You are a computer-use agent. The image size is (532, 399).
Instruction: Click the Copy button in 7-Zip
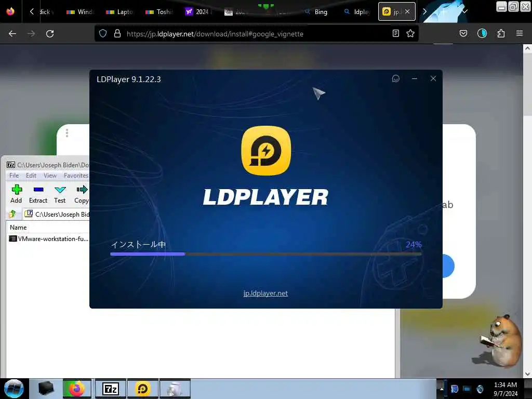pos(82,194)
